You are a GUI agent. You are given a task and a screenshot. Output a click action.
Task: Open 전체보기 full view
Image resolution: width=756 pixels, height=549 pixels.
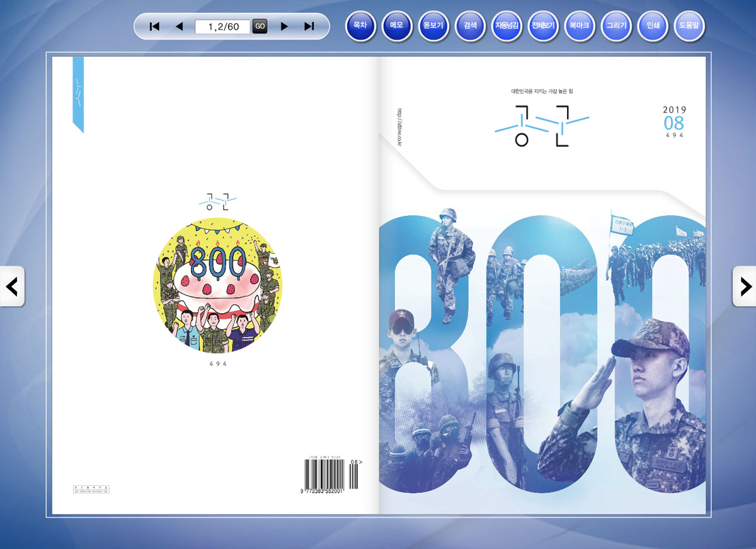pyautogui.click(x=543, y=26)
